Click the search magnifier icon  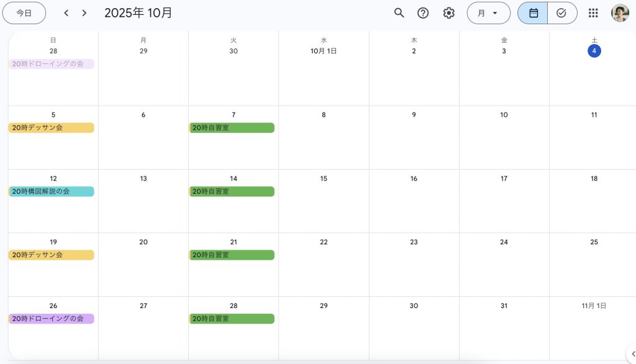[x=399, y=13]
